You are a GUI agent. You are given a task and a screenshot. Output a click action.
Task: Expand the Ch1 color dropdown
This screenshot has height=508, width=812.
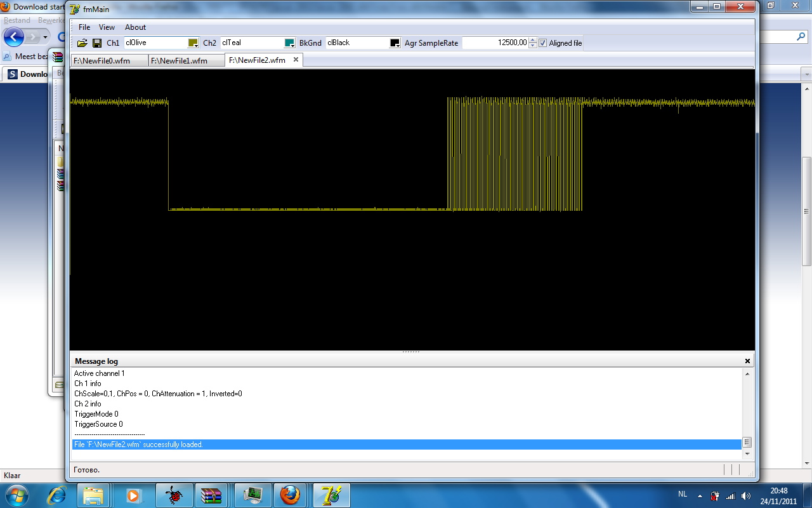(193, 43)
